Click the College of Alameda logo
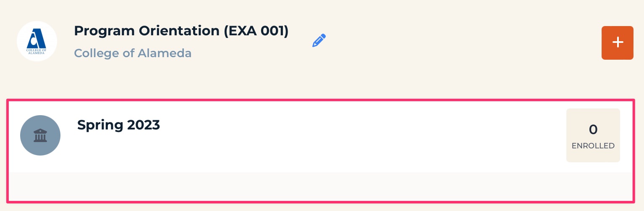644x211 pixels. point(37,41)
